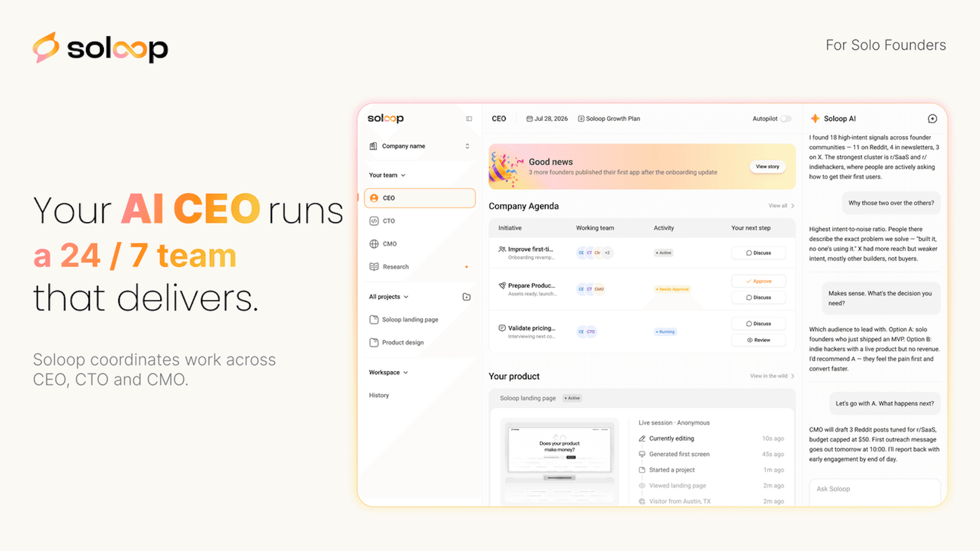Start new chat with plus circle icon
Viewport: 980px width, 551px height.
[x=933, y=119]
